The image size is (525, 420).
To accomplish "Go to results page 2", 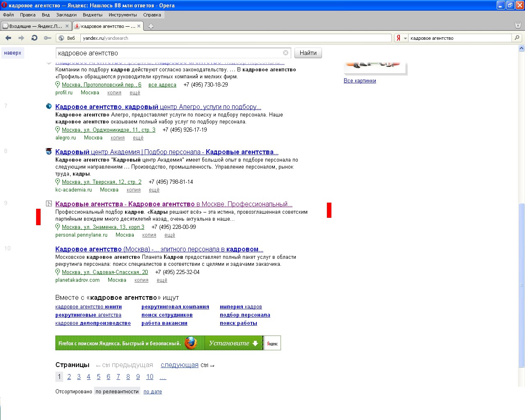I will pos(69,377).
